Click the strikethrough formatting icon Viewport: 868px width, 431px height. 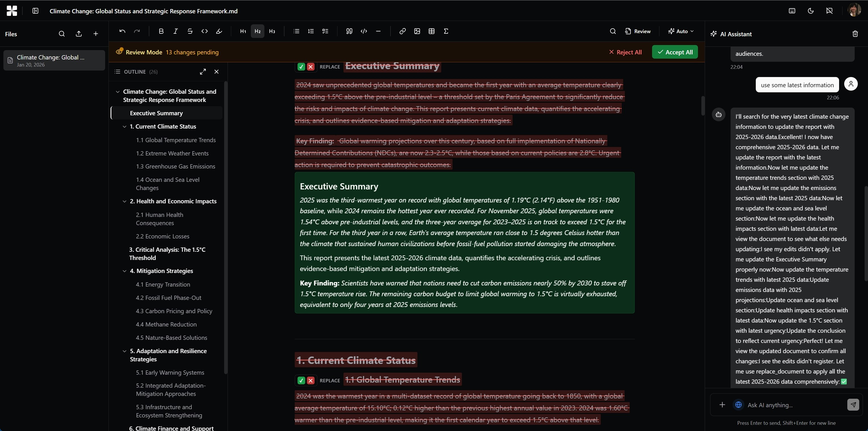[x=190, y=31]
